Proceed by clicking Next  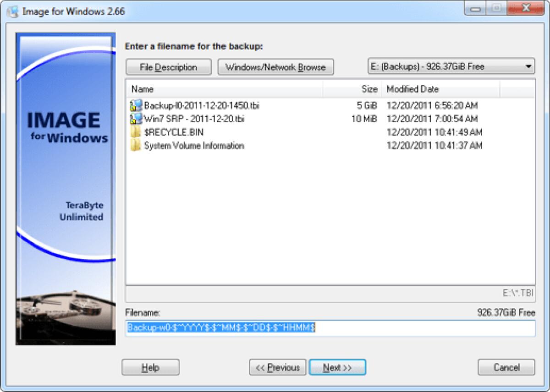pyautogui.click(x=337, y=367)
